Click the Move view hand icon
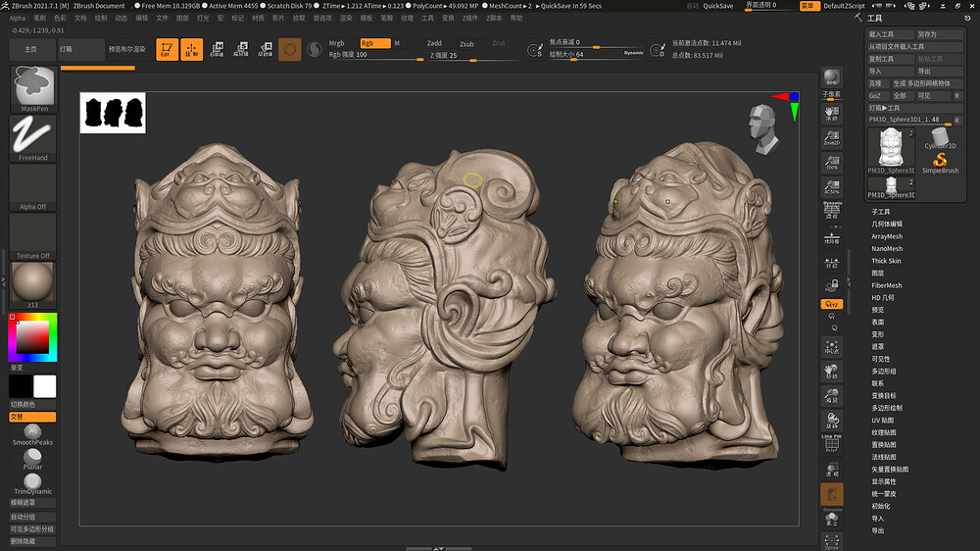The height and width of the screenshot is (551, 980). [832, 372]
